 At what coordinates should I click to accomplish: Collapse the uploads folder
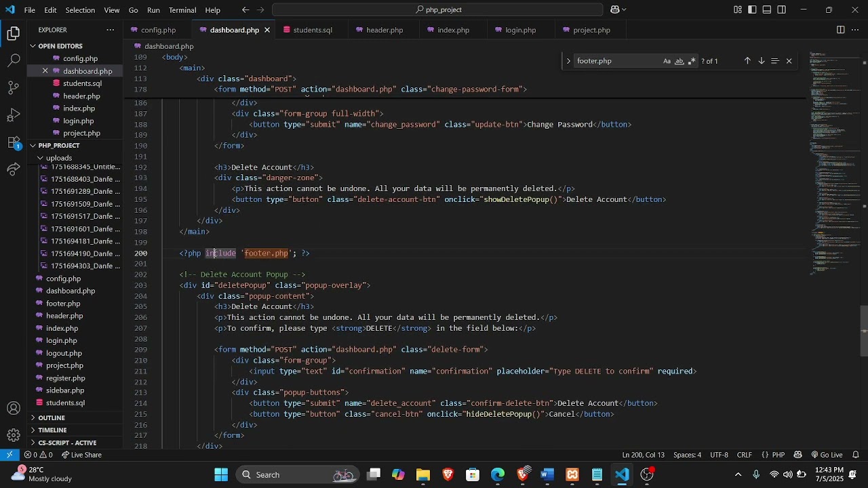[x=58, y=158]
